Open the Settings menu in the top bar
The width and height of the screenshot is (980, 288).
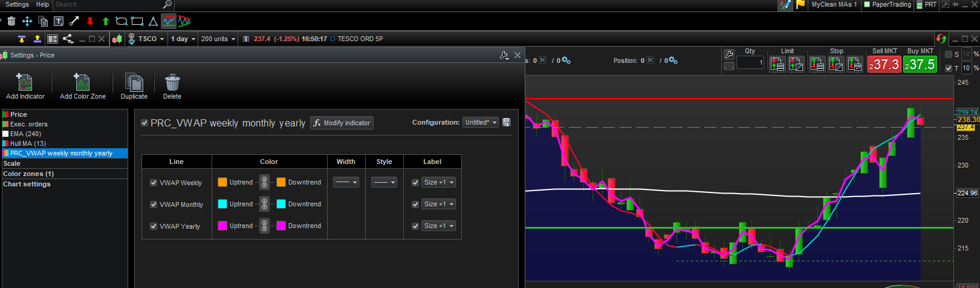pos(17,4)
